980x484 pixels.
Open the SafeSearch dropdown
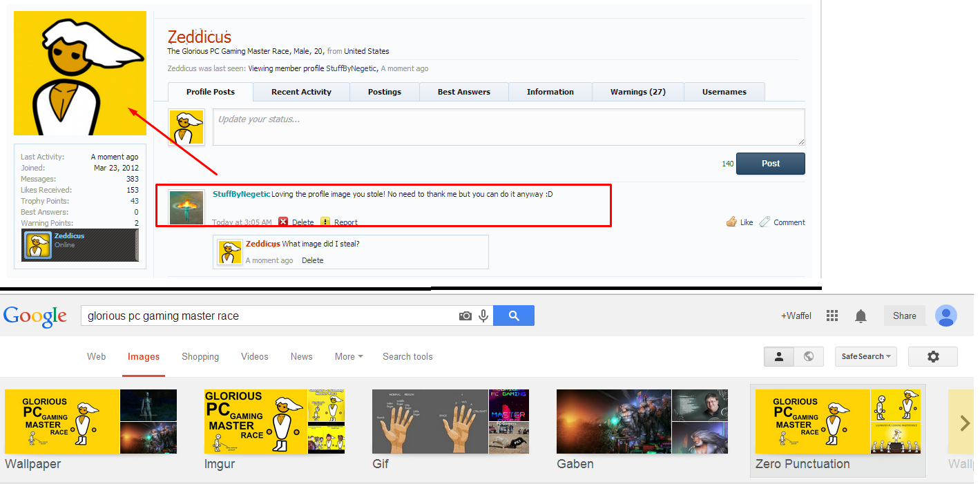[x=866, y=356]
